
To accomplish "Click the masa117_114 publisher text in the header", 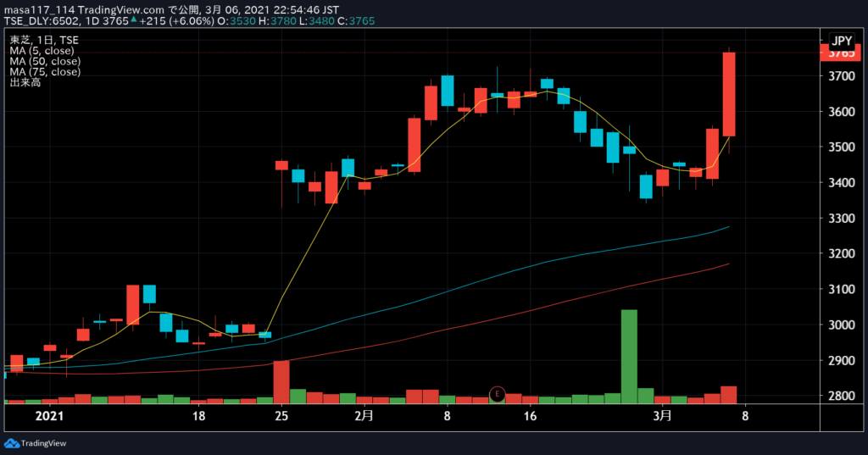I will tap(39, 9).
